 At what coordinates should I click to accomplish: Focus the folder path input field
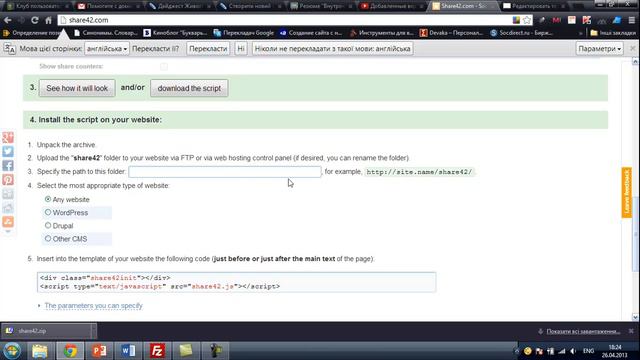coord(225,172)
